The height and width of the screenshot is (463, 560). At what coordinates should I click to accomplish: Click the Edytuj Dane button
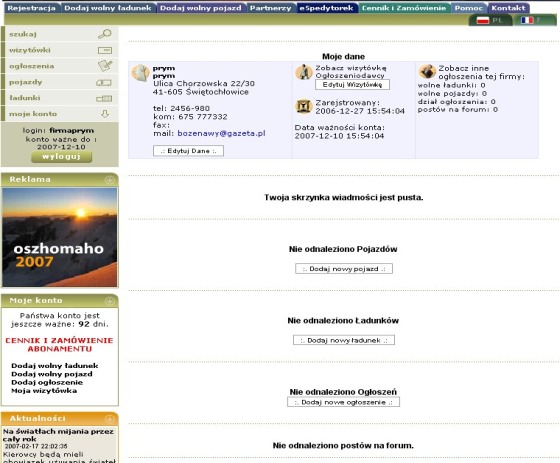coord(188,151)
